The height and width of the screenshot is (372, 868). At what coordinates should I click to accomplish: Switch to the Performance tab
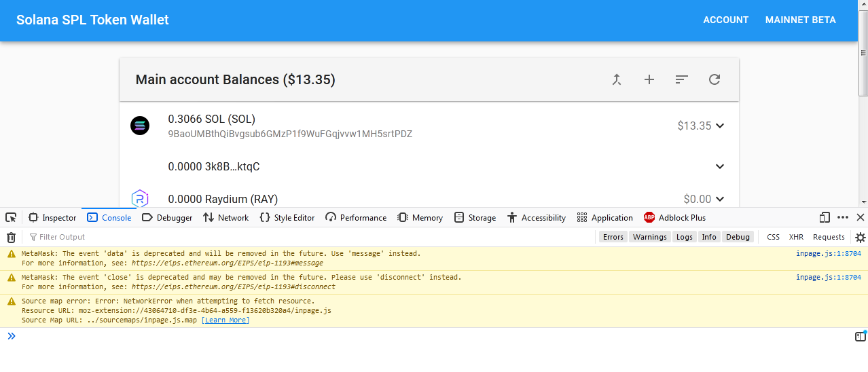pos(356,218)
